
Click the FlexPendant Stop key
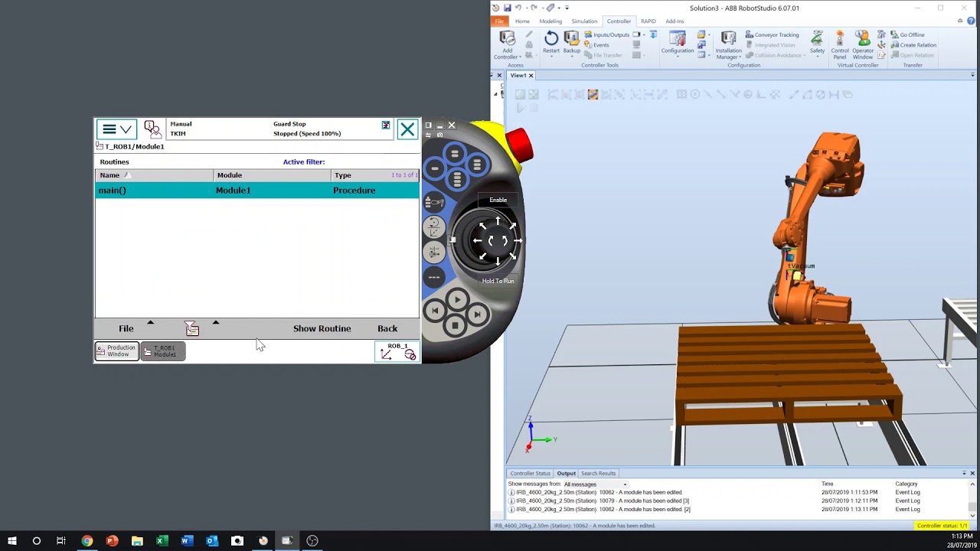coord(455,326)
